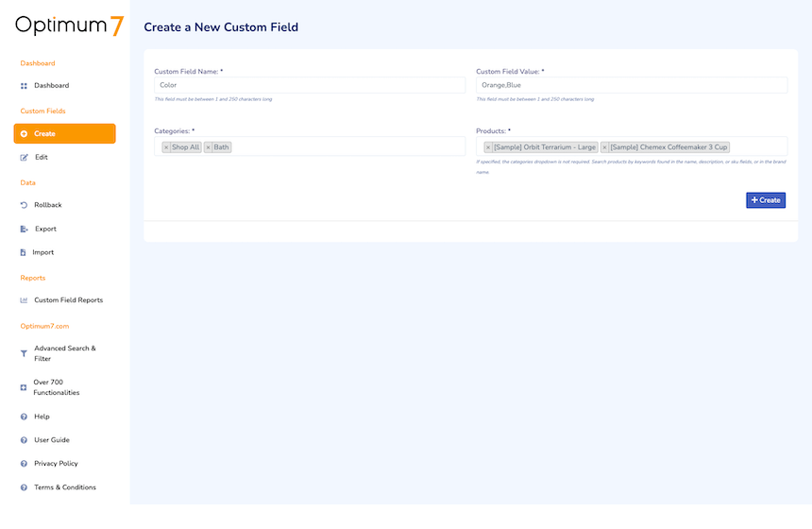The image size is (812, 529).
Task: Click the Terms & Conditions question icon
Action: pyautogui.click(x=24, y=488)
